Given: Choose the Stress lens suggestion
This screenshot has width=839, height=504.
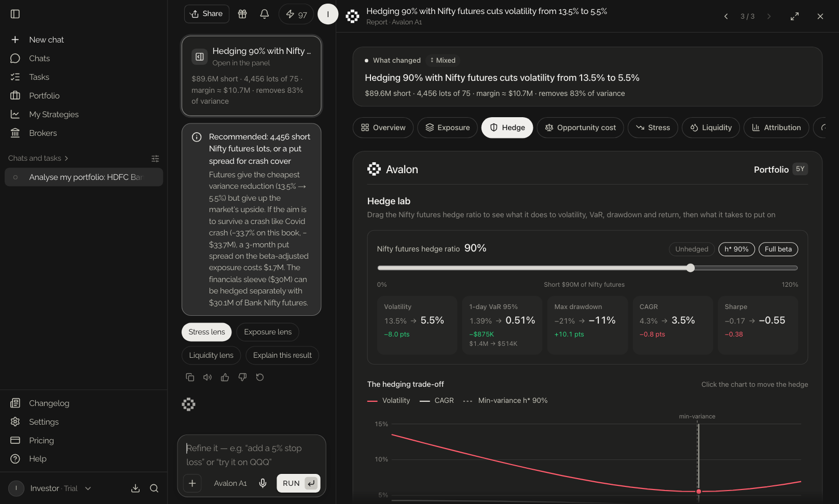Looking at the screenshot, I should pyautogui.click(x=207, y=332).
